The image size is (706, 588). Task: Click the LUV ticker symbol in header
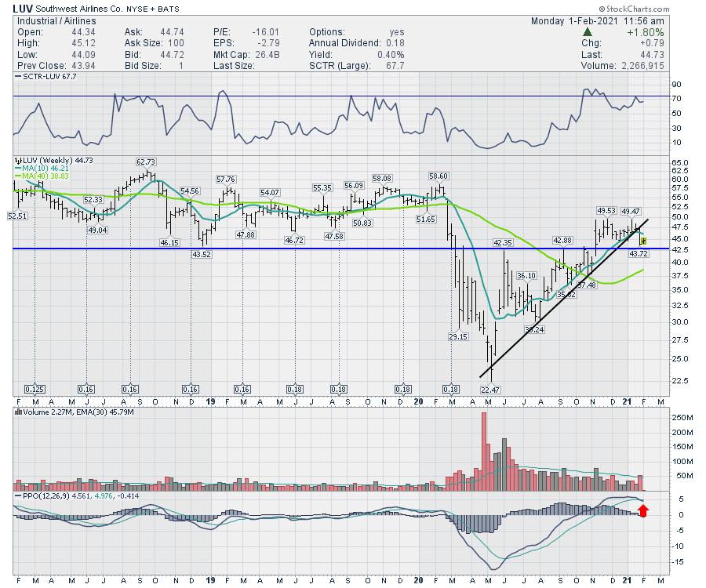pos(22,7)
